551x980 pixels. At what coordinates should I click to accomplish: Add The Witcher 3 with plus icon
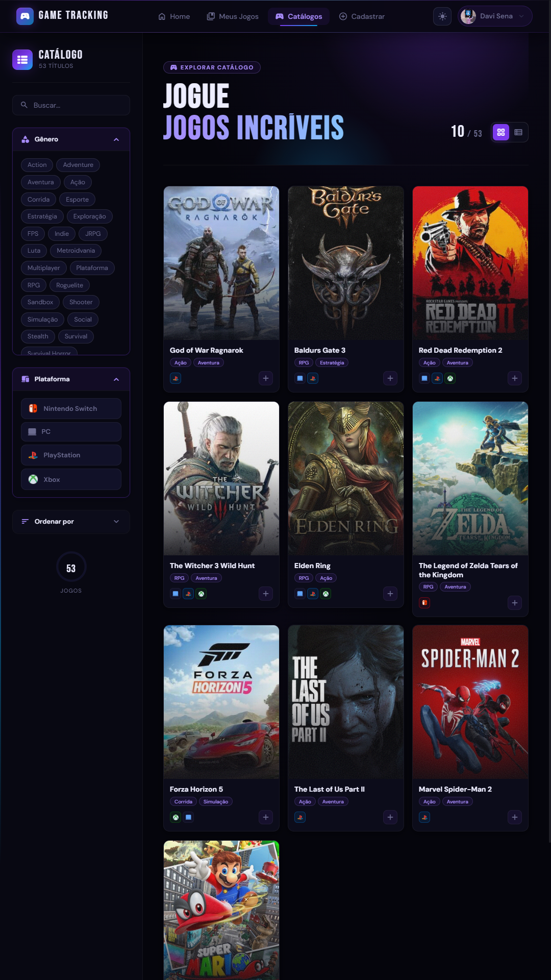click(x=266, y=594)
